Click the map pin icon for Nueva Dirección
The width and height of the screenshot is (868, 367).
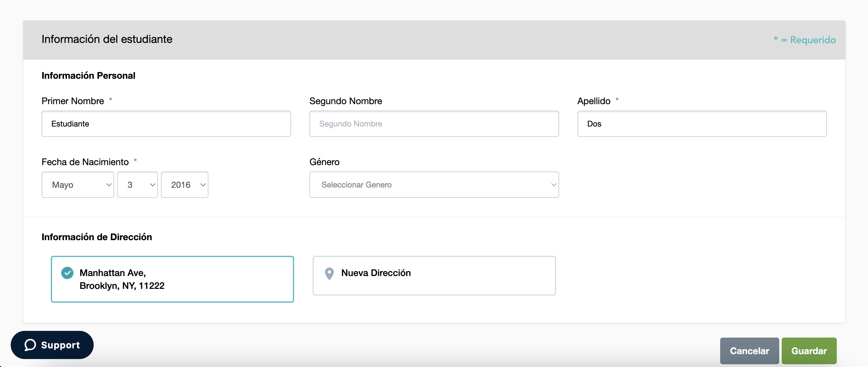click(x=329, y=274)
